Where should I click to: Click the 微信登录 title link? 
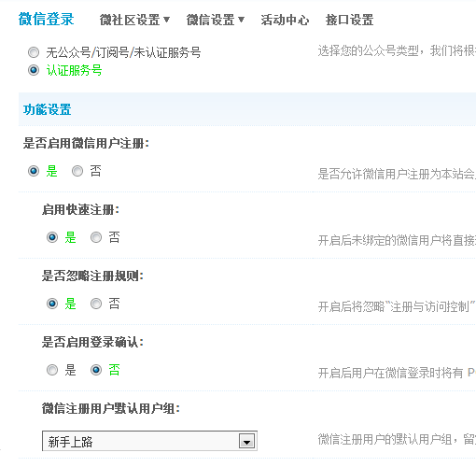point(46,19)
